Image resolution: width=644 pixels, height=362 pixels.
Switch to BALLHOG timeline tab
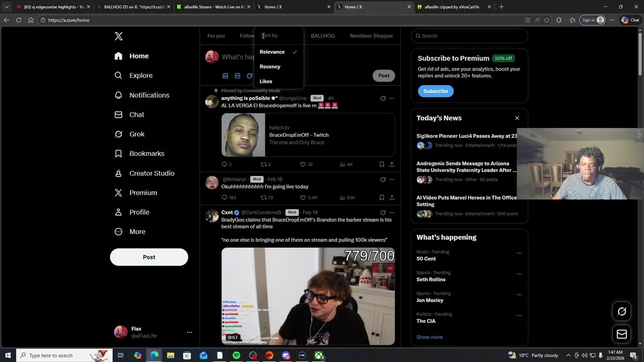point(323,36)
